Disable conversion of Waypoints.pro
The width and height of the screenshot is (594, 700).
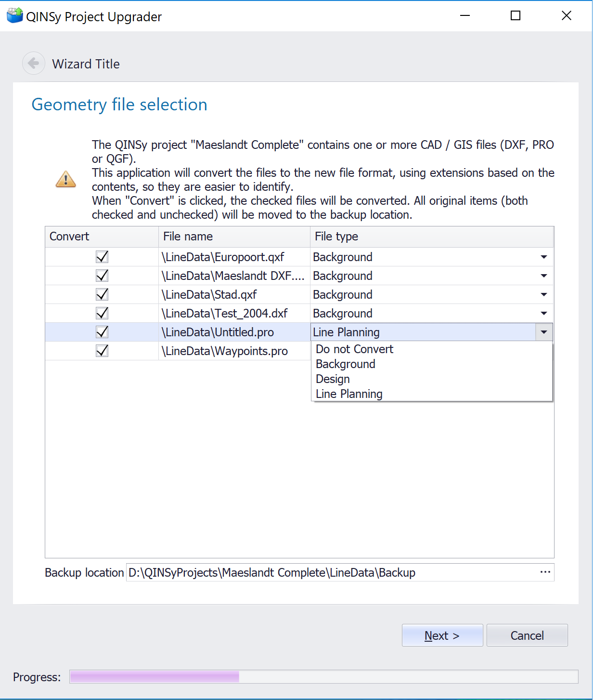tap(102, 351)
